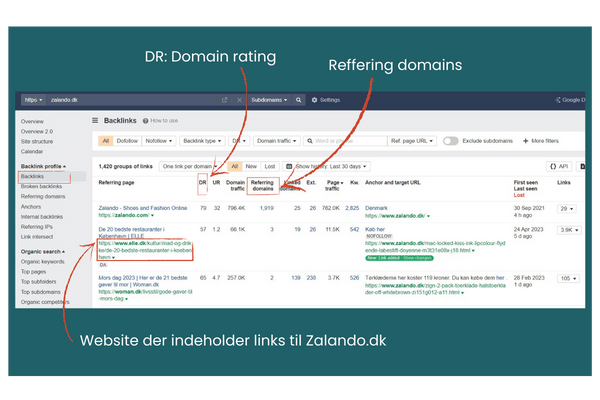The image size is (600, 400).
Task: Select the Dofollow filter tab
Action: click(x=127, y=141)
